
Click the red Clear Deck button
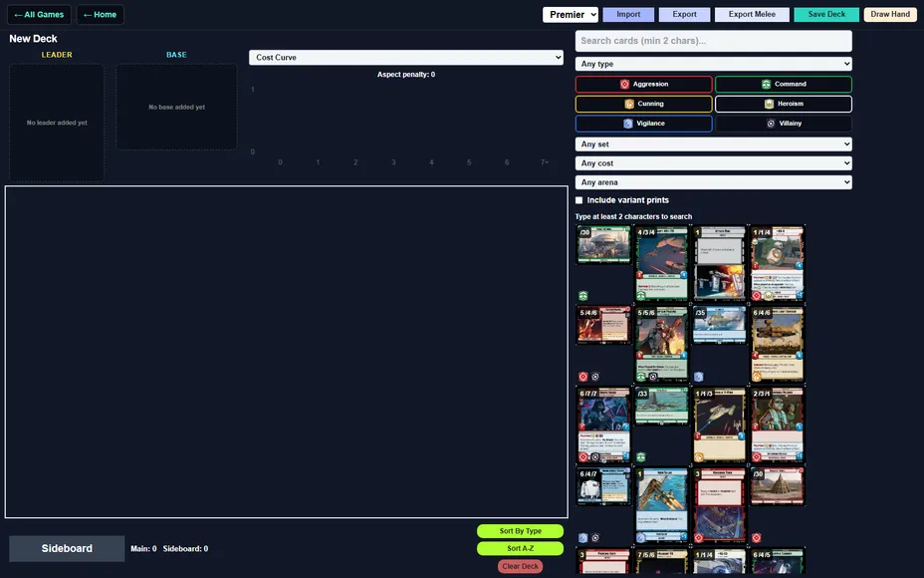click(520, 566)
